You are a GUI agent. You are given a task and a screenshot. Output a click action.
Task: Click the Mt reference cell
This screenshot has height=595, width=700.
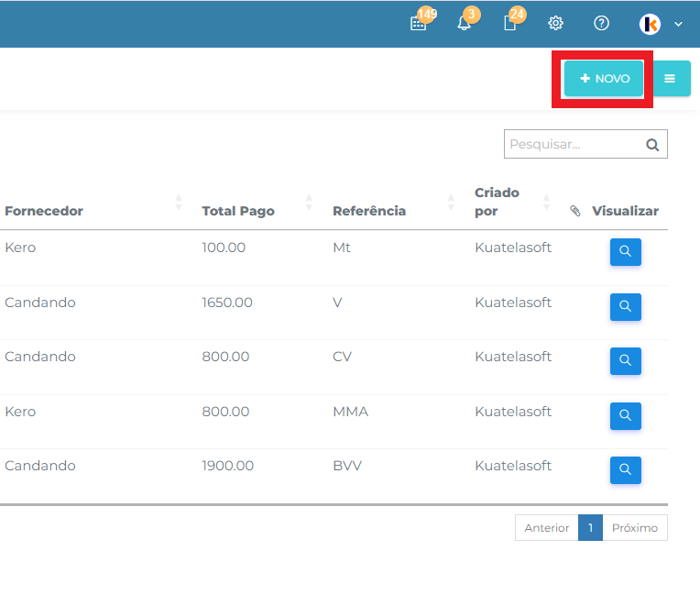click(x=342, y=248)
